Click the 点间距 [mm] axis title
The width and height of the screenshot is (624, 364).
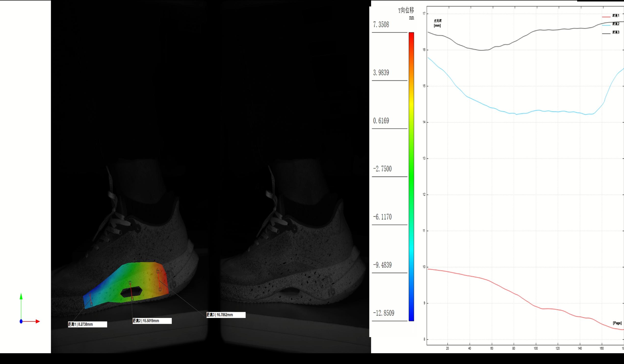click(x=438, y=23)
